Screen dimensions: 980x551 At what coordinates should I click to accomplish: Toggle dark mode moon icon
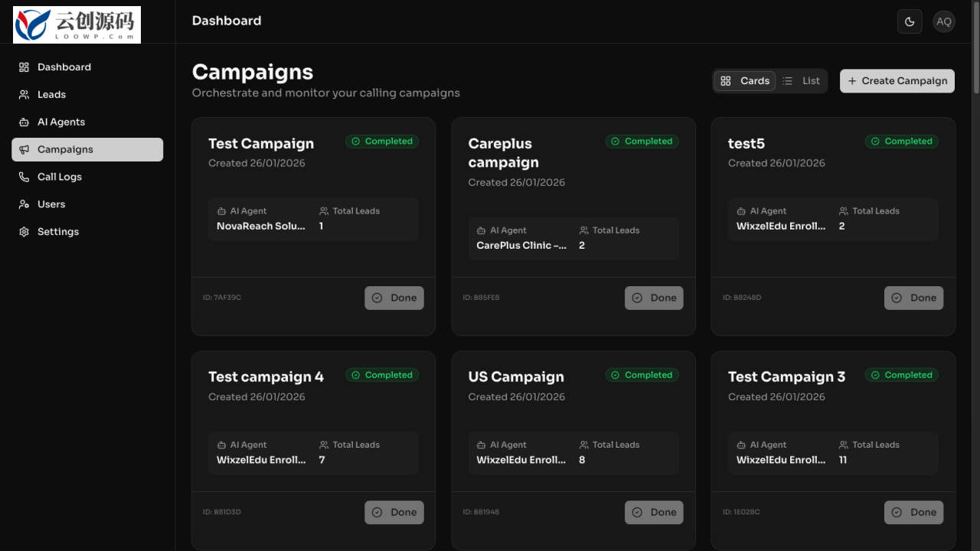(x=910, y=21)
